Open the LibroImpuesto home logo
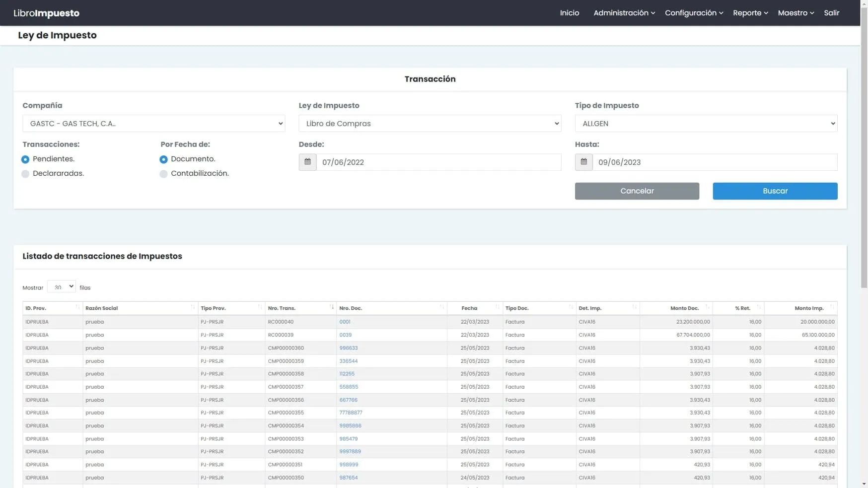This screenshot has height=488, width=868. click(x=46, y=13)
